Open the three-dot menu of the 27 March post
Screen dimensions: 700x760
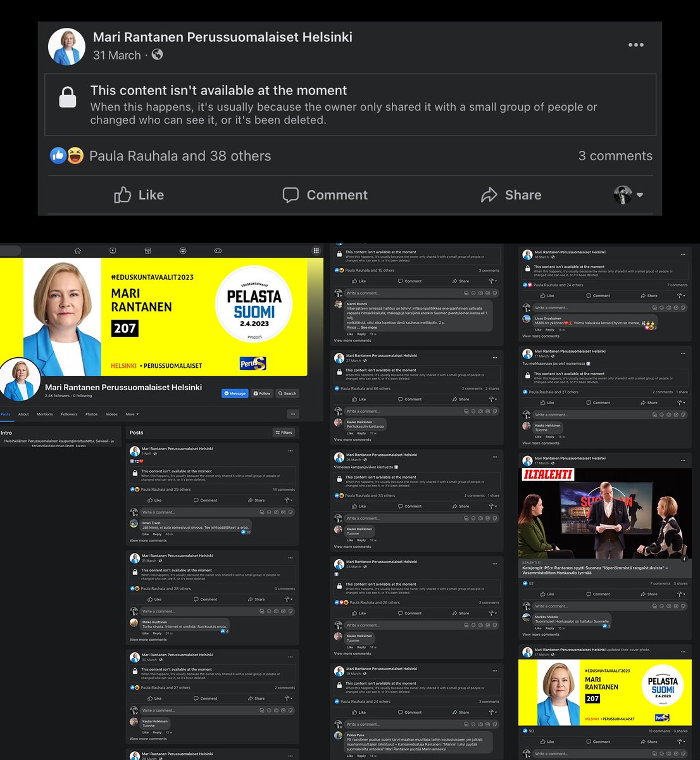pyautogui.click(x=495, y=358)
